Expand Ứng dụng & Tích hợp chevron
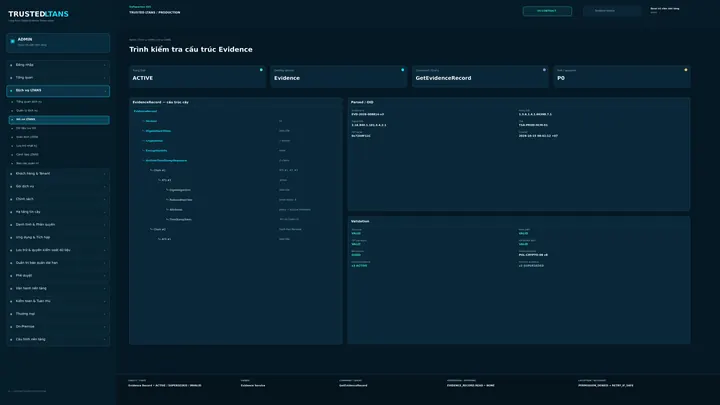Image resolution: width=720 pixels, height=405 pixels. pos(105,238)
